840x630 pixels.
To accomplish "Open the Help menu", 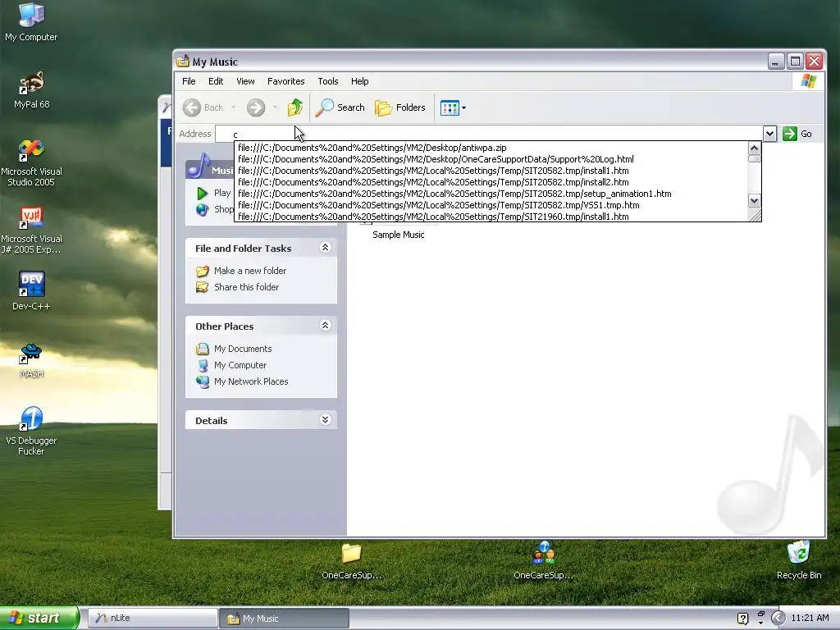I will click(359, 81).
